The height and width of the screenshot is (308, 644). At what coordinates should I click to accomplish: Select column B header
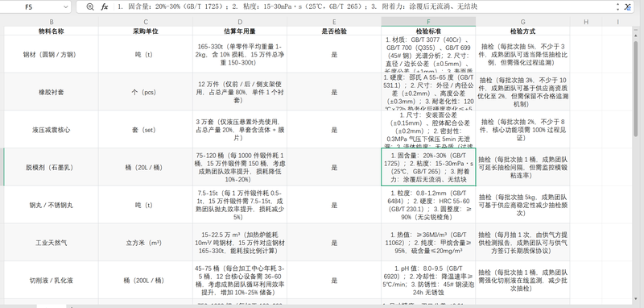coord(52,22)
